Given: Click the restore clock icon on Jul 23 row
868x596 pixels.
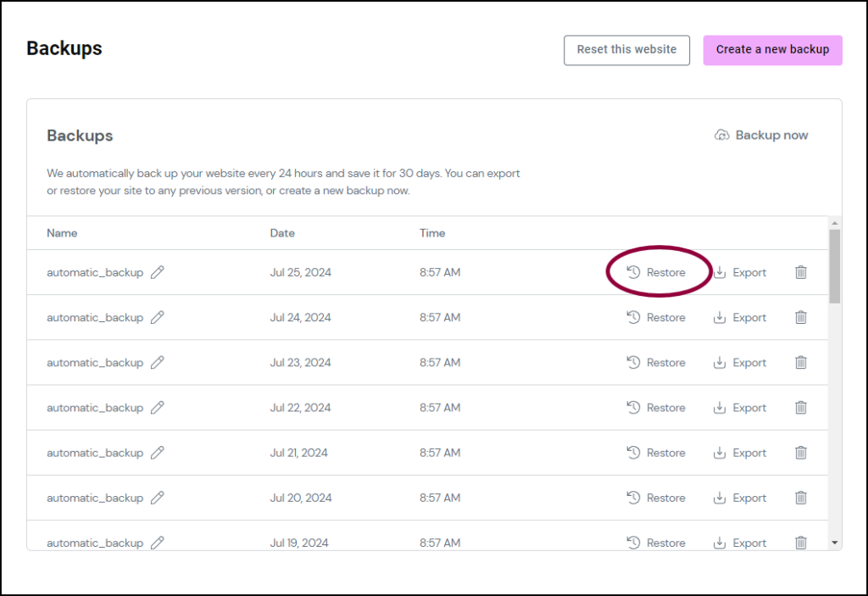Looking at the screenshot, I should tap(634, 362).
